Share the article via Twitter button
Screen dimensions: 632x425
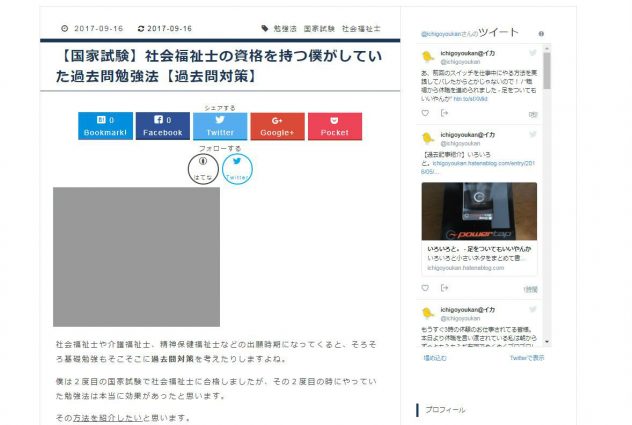[220, 126]
